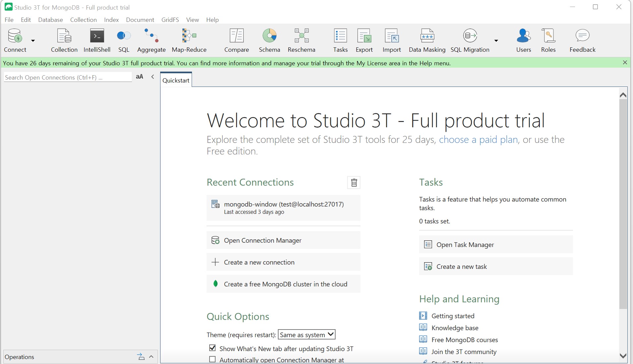Image resolution: width=633 pixels, height=364 pixels.
Task: Click the Compare toolbar icon
Action: click(236, 40)
